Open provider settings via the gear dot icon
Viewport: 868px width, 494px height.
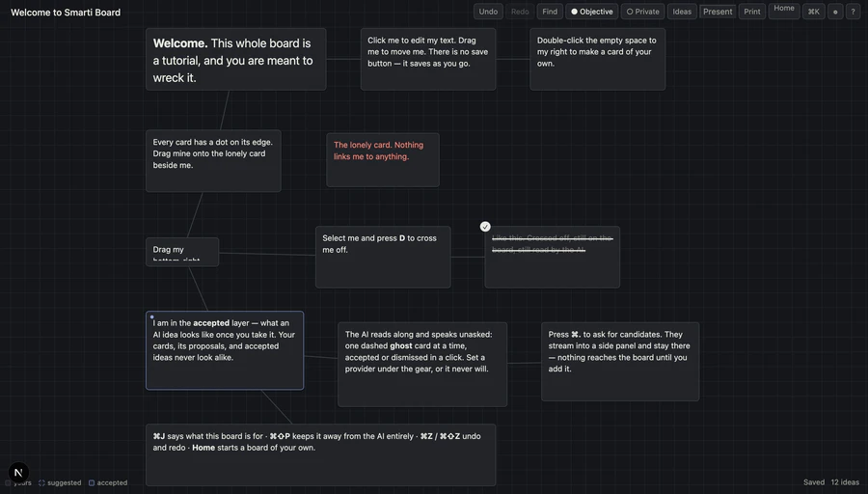coord(835,12)
